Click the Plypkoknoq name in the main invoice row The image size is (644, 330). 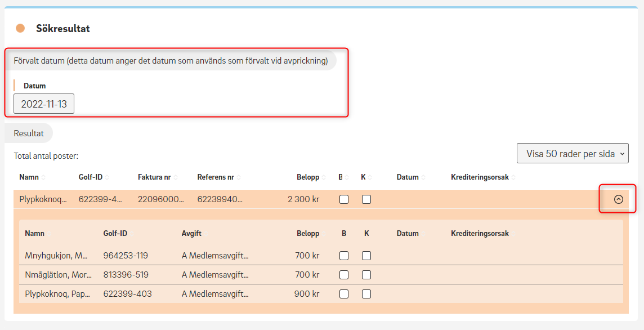pyautogui.click(x=43, y=199)
